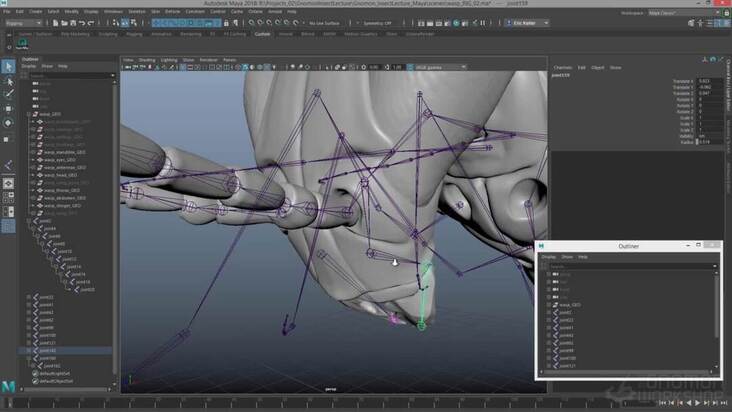The height and width of the screenshot is (412, 732).
Task: Activate the Move tool in toolbox
Action: pos(8,109)
